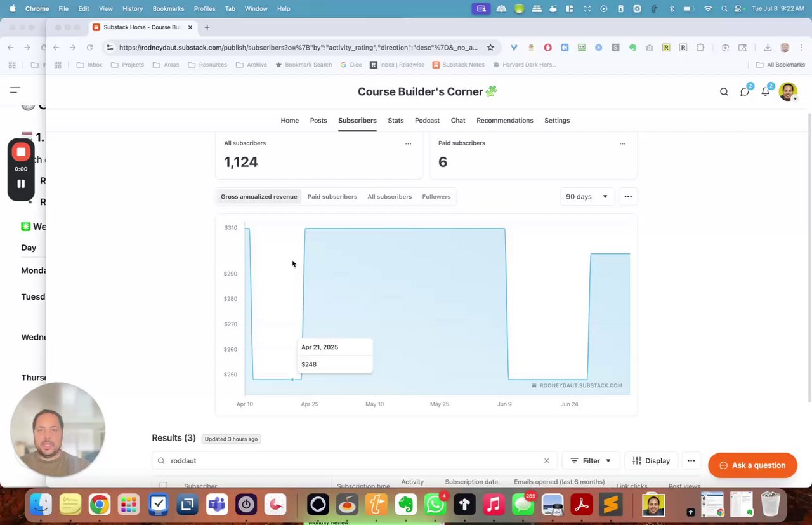Select the Paid subscribers chart tab
The width and height of the screenshot is (812, 525).
[332, 197]
